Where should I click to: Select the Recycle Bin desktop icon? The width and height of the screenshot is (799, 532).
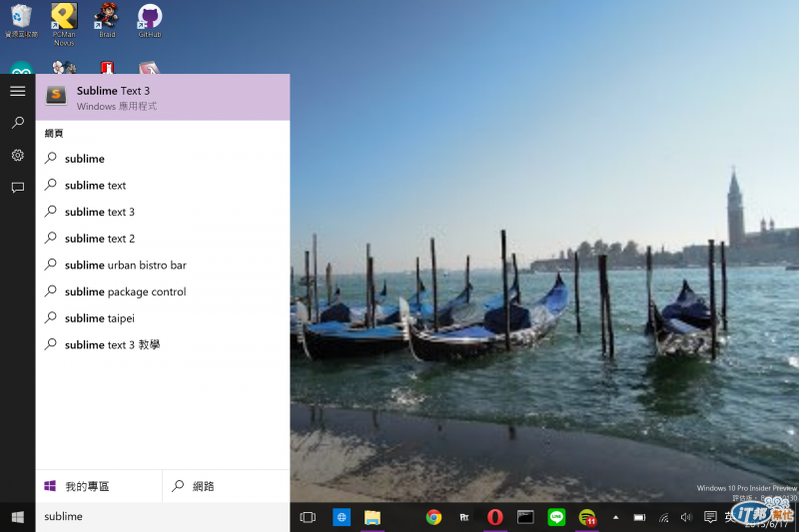tap(21, 20)
